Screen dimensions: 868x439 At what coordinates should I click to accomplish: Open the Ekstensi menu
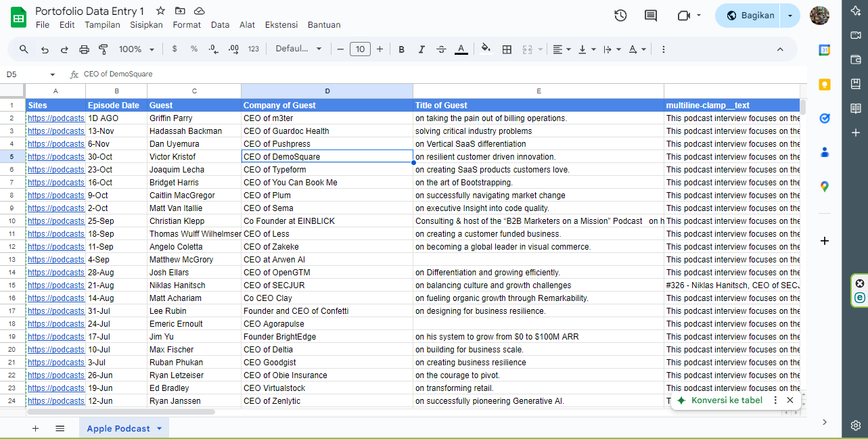click(281, 25)
